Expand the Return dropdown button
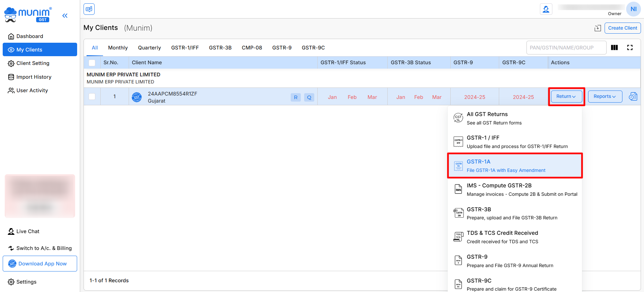Viewport: 644px width, 292px height. click(x=566, y=97)
